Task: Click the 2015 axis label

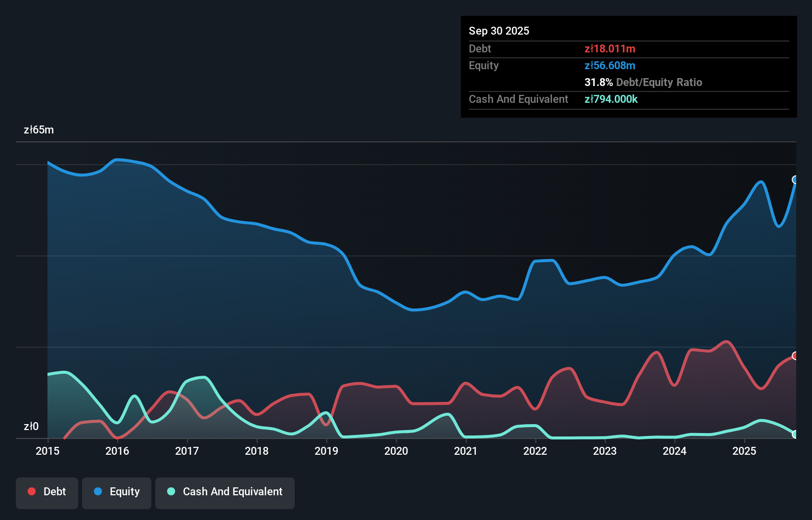Action: click(x=47, y=451)
